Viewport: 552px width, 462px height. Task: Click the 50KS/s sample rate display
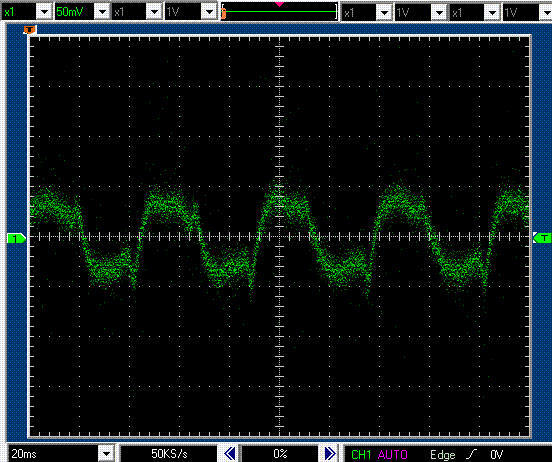(x=169, y=454)
